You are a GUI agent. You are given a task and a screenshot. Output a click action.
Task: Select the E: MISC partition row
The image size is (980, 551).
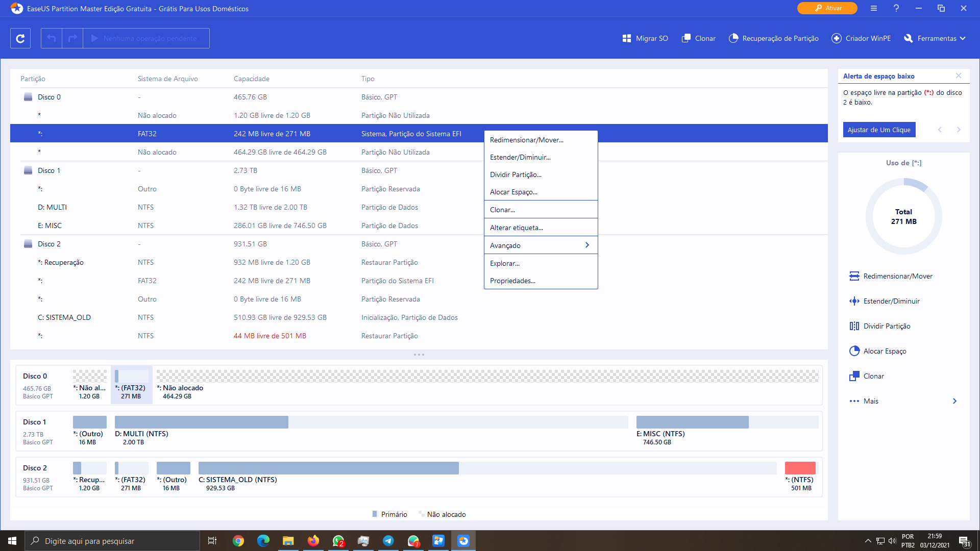click(x=419, y=226)
